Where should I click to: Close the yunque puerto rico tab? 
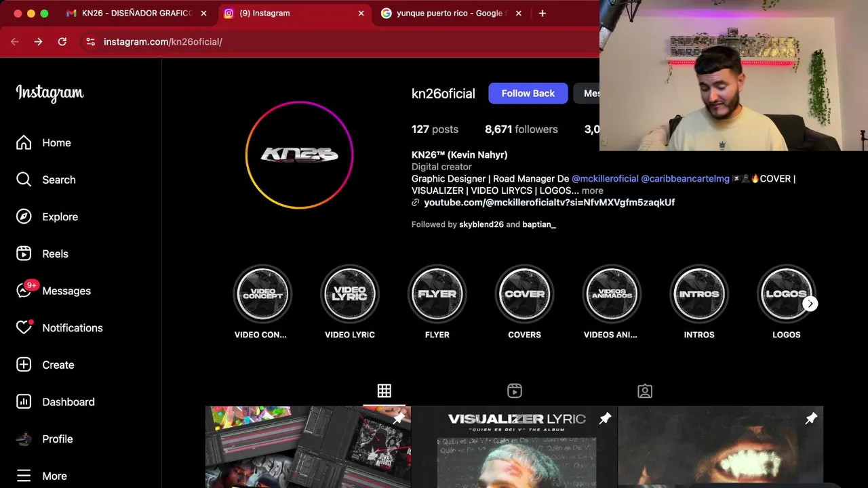pos(519,13)
